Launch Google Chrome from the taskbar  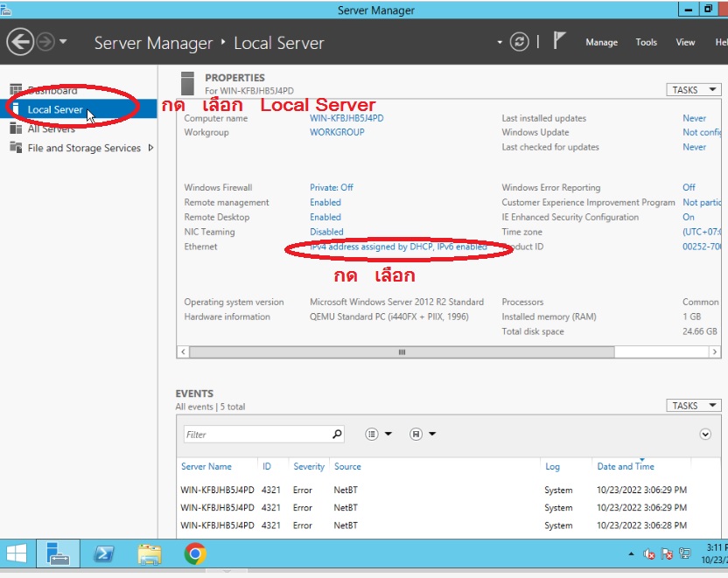(x=195, y=554)
